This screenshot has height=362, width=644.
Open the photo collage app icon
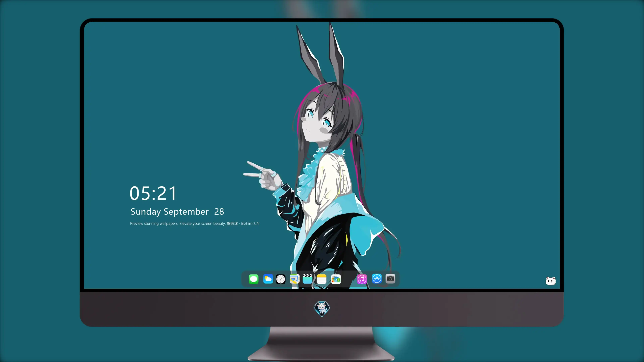pos(336,279)
